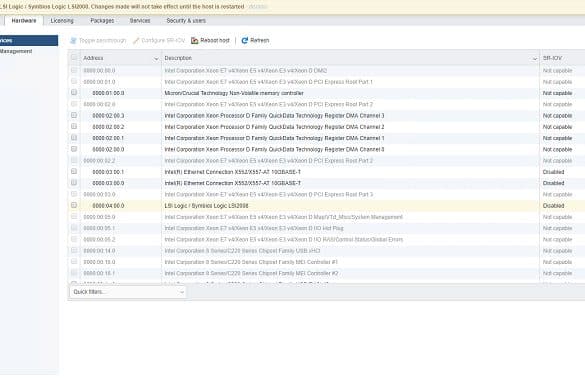This screenshot has width=585, height=382.
Task: Check the box for device 0000:02:00.1
Action: point(74,137)
